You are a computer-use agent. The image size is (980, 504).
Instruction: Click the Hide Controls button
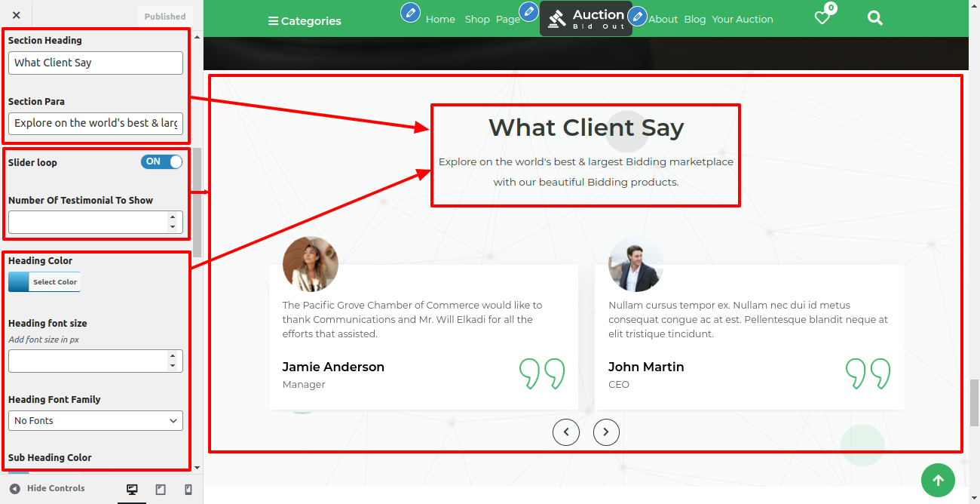(x=47, y=488)
